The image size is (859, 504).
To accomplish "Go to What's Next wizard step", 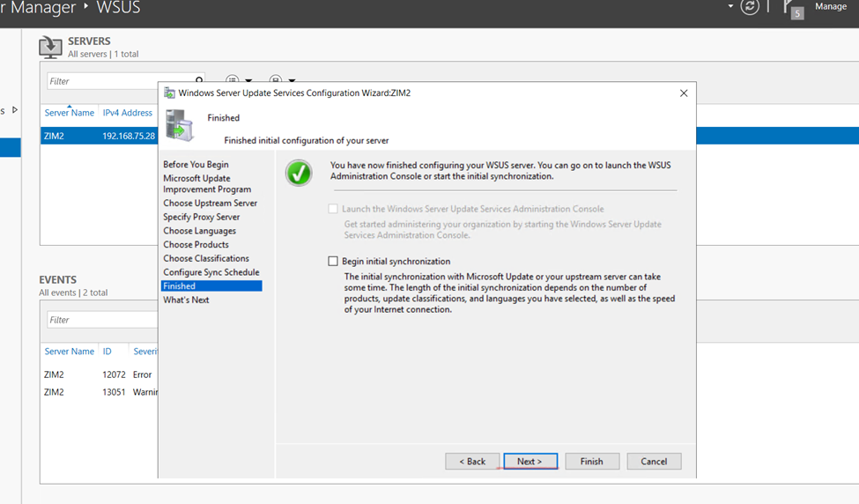I will (186, 300).
